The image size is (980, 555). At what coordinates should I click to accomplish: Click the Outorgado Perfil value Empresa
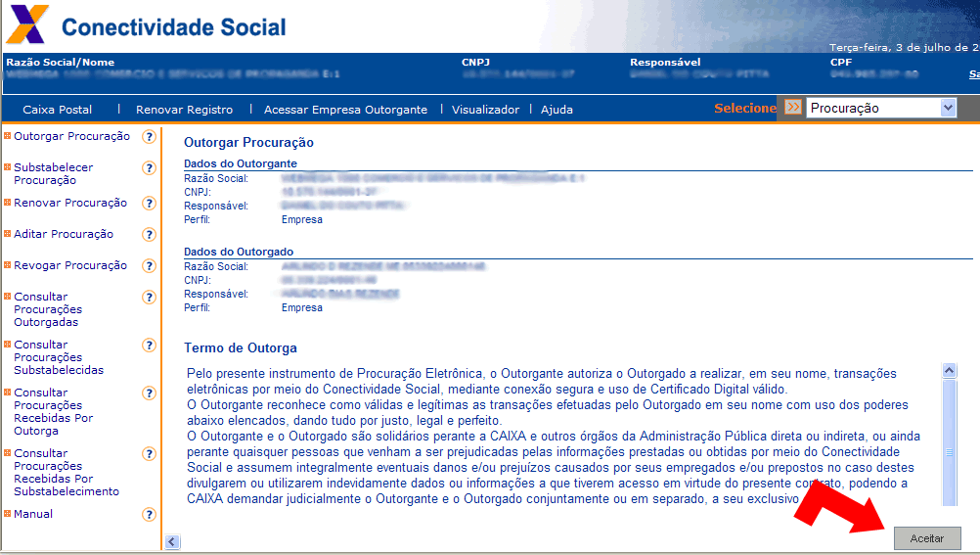pos(302,308)
